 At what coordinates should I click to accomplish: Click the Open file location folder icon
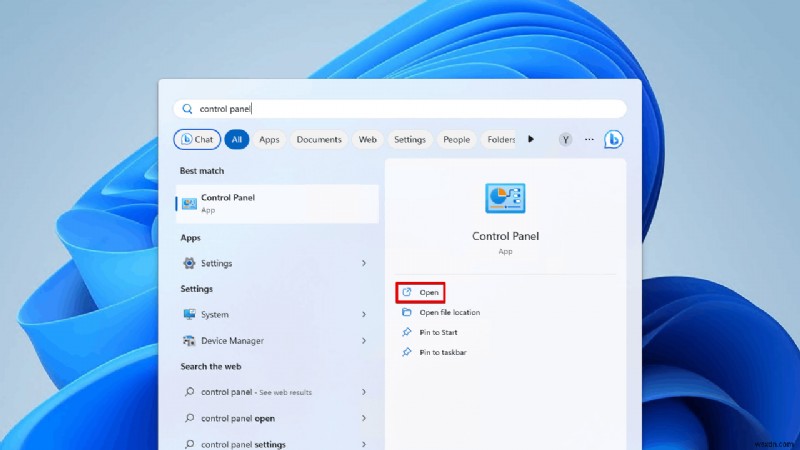pos(407,312)
